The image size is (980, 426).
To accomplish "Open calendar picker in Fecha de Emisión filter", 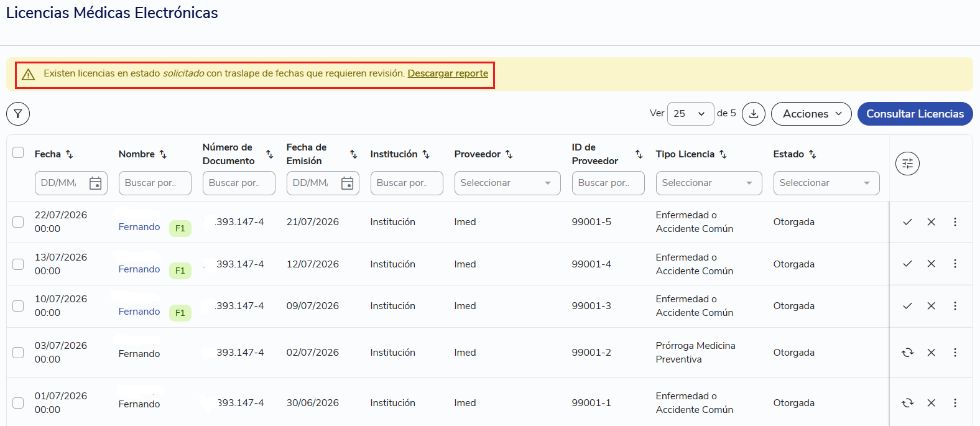I will tap(347, 183).
